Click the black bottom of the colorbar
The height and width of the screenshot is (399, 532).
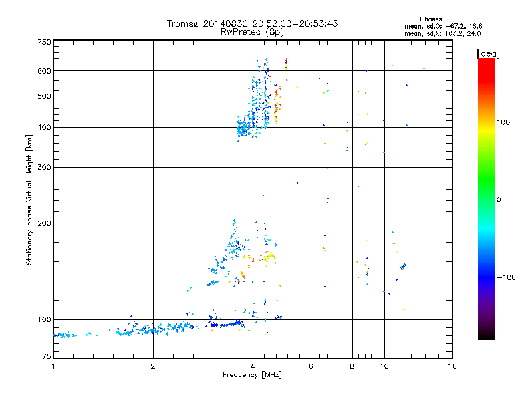(x=487, y=334)
